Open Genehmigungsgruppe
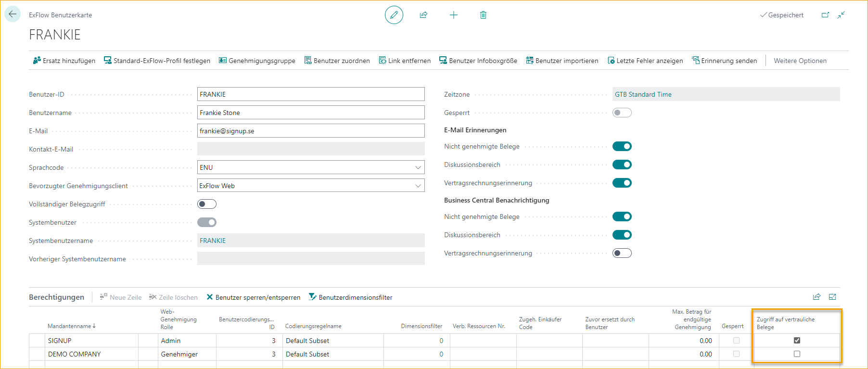 (x=257, y=61)
